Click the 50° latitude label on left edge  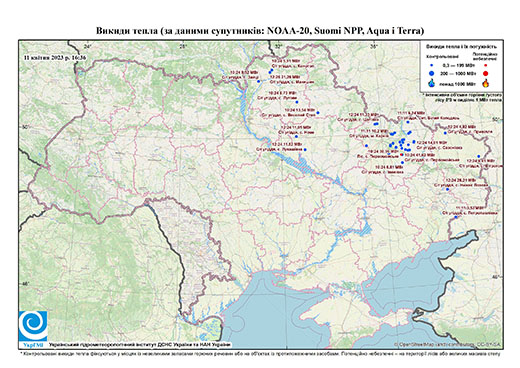(x=25, y=127)
